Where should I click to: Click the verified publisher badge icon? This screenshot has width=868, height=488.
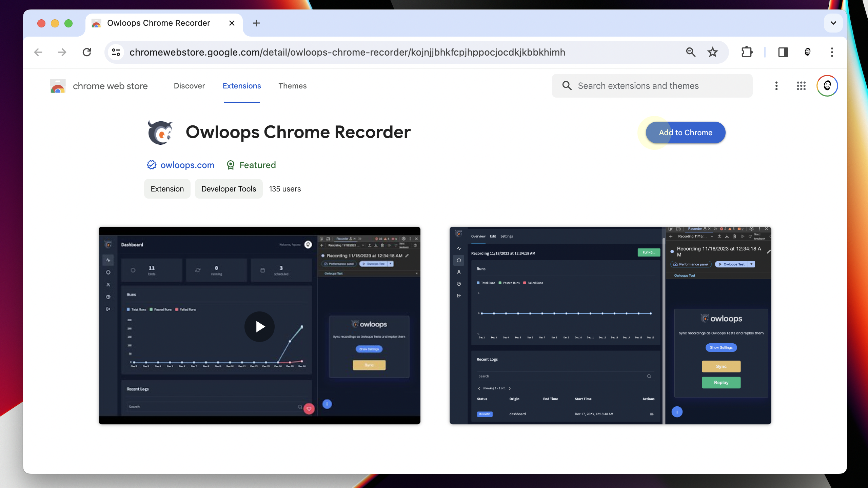tap(151, 165)
